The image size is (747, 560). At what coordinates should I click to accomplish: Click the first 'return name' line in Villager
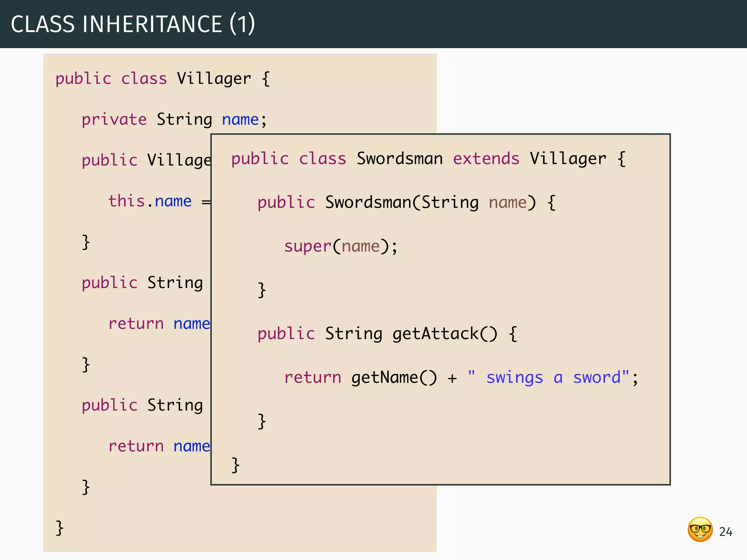[159, 324]
